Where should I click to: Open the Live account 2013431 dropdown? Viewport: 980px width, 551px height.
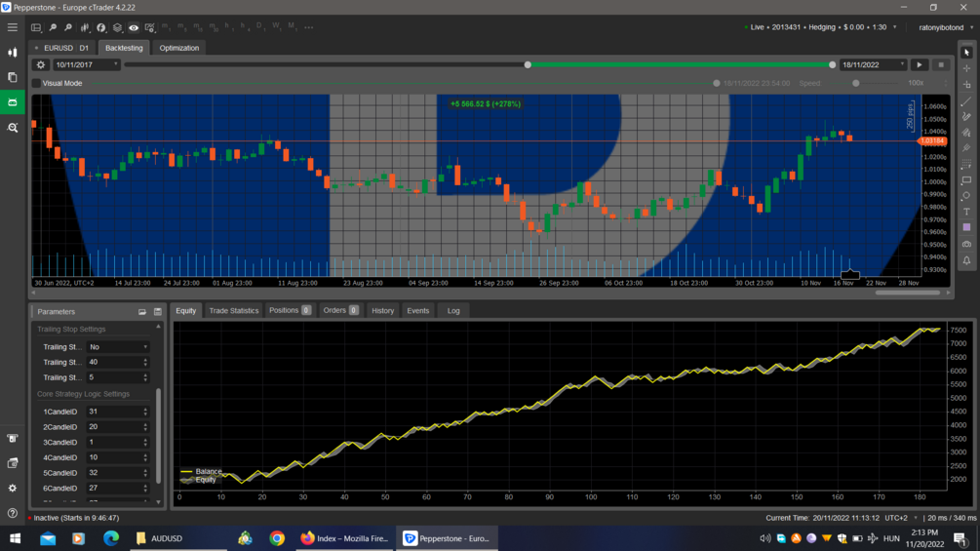[821, 27]
